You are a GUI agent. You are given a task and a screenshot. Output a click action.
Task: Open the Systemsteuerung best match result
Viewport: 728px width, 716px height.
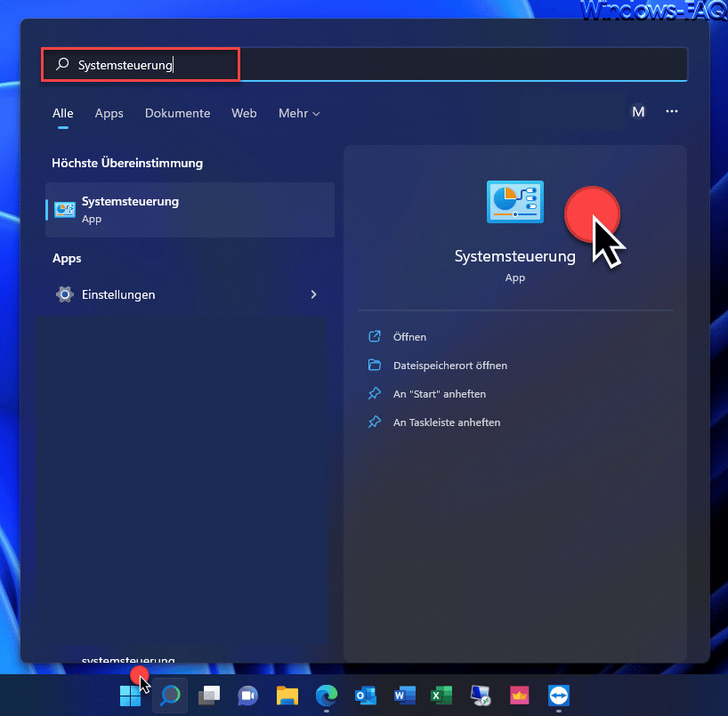[x=190, y=210]
